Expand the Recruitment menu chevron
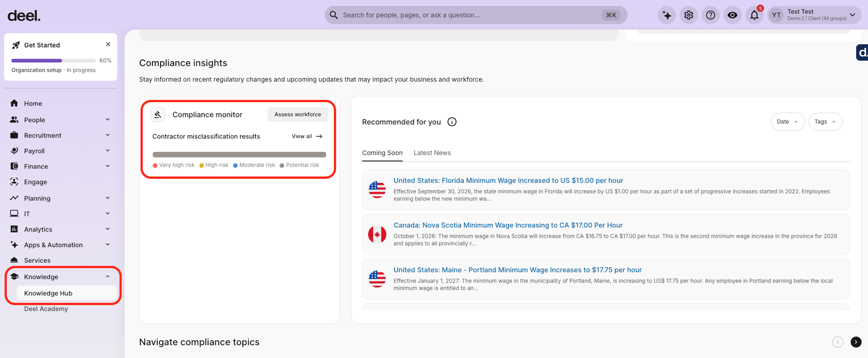The image size is (868, 358). tap(108, 135)
